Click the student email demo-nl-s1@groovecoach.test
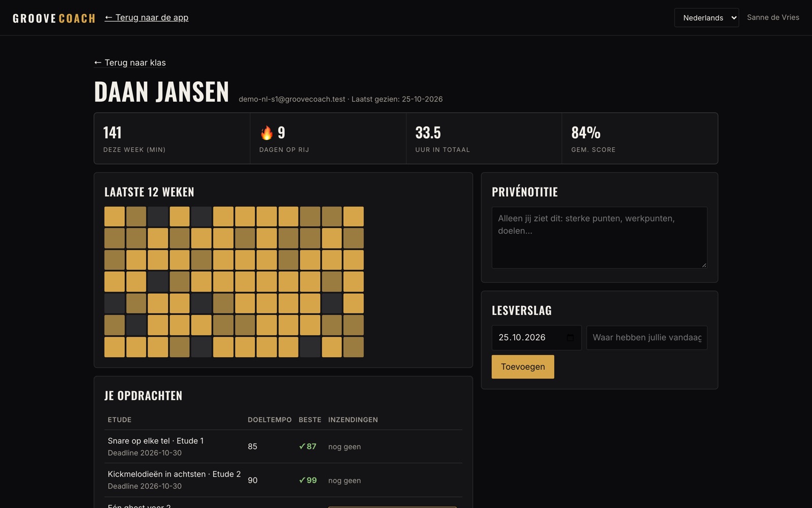 click(x=292, y=99)
